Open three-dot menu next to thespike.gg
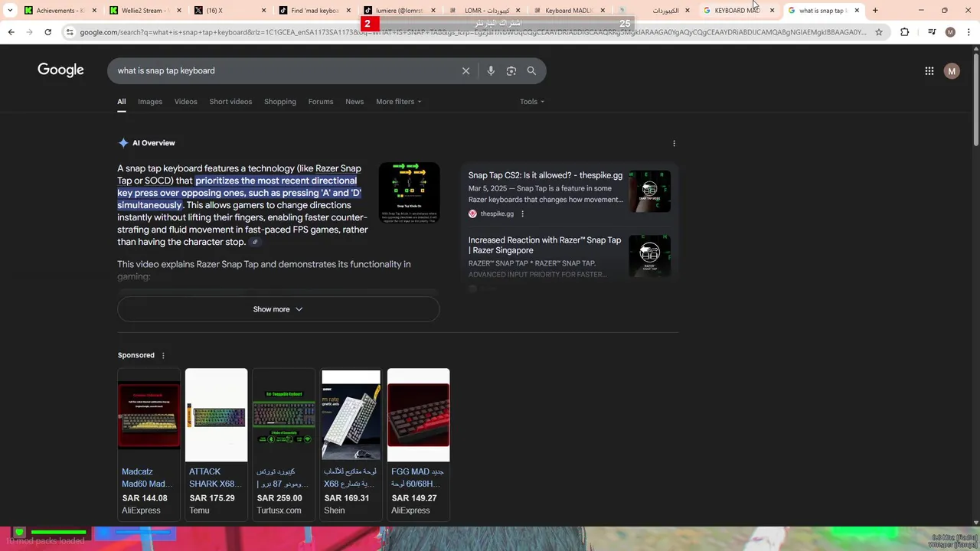 523,214
